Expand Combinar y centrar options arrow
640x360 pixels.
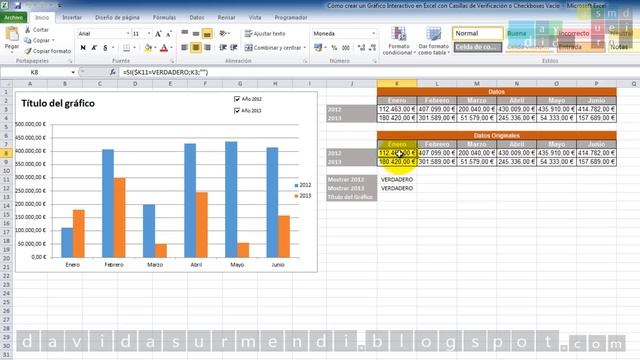coord(305,48)
